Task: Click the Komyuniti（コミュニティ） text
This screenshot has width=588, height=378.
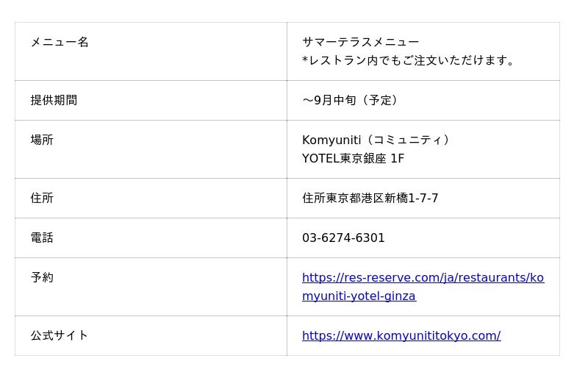Action: point(376,140)
